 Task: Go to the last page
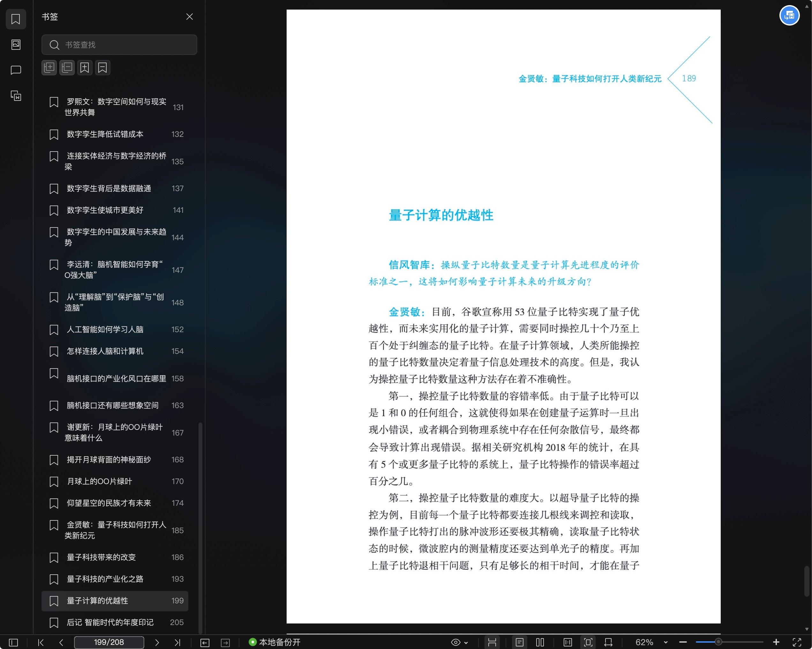tap(177, 642)
